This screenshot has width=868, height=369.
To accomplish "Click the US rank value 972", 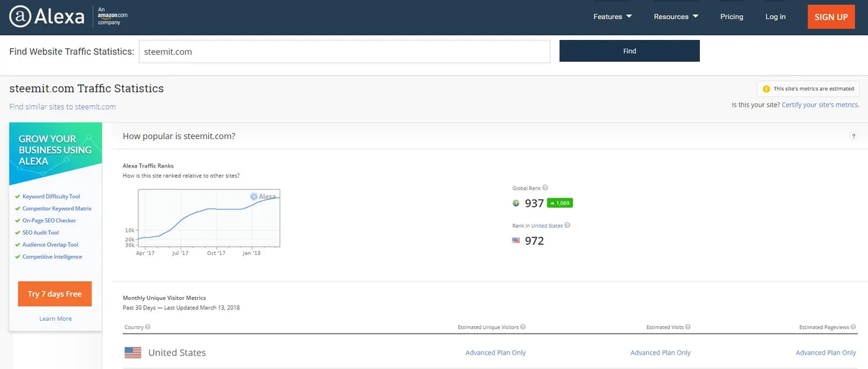I will tap(534, 241).
